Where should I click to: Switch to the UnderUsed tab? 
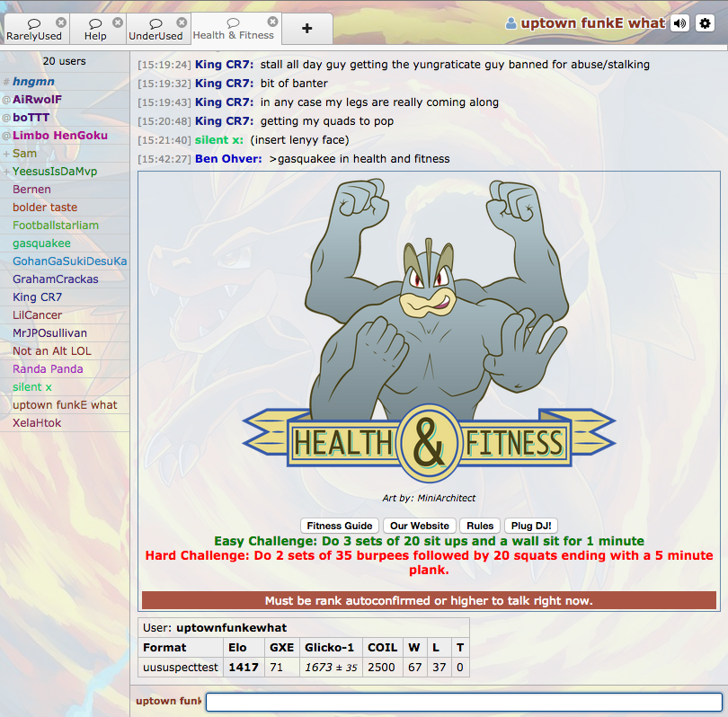(158, 29)
